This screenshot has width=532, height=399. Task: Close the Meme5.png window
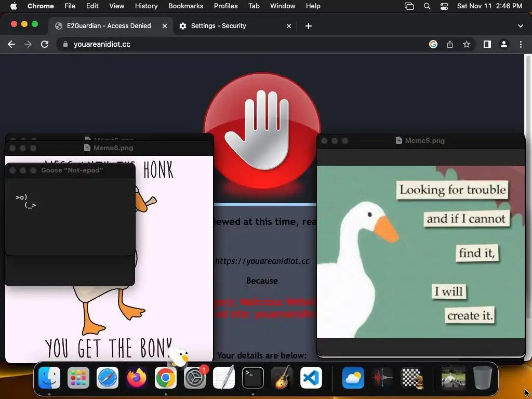[x=324, y=140]
